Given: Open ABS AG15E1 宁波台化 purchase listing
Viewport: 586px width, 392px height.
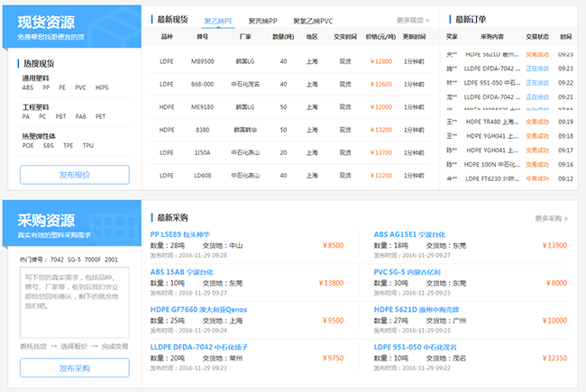Looking at the screenshot, I should tap(409, 234).
